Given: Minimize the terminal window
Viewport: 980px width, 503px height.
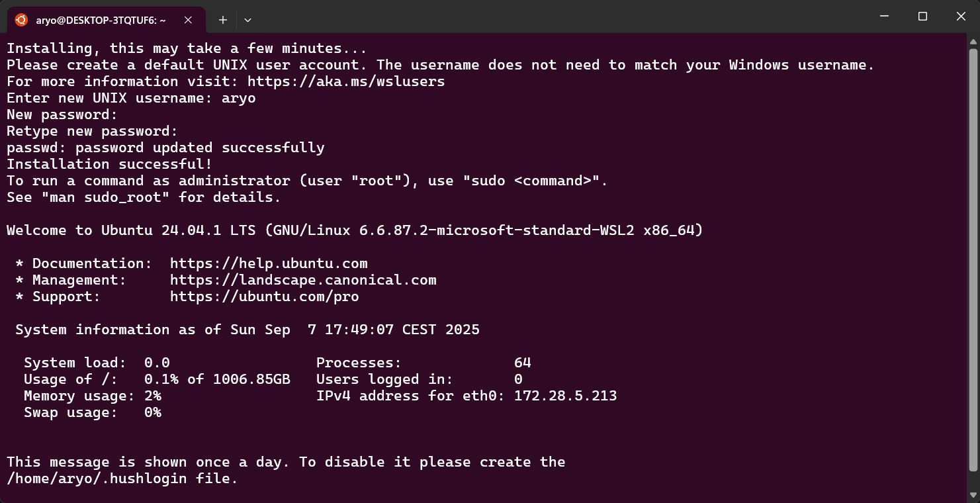Looking at the screenshot, I should click(884, 17).
